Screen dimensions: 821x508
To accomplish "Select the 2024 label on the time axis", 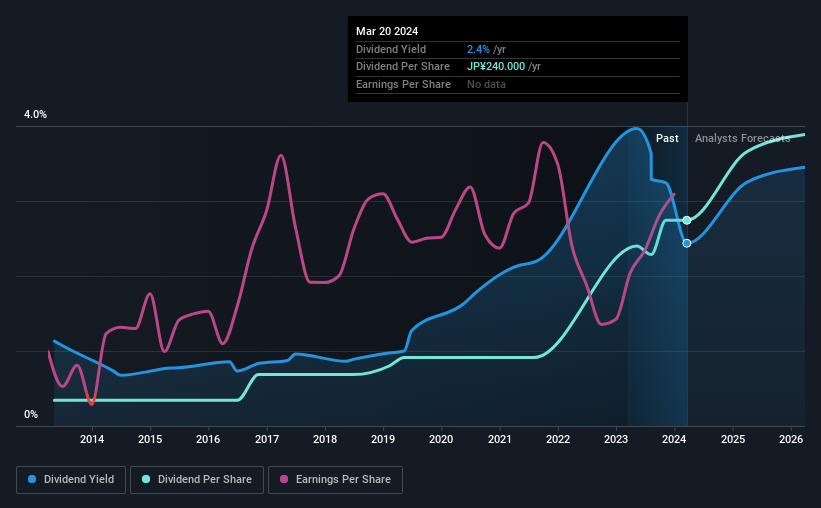I will [x=674, y=439].
